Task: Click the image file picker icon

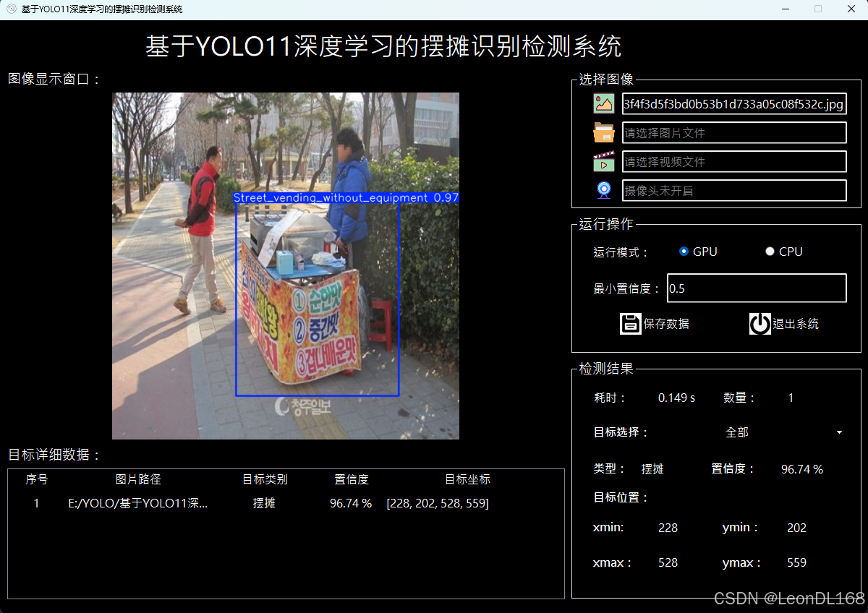Action: 604,103
